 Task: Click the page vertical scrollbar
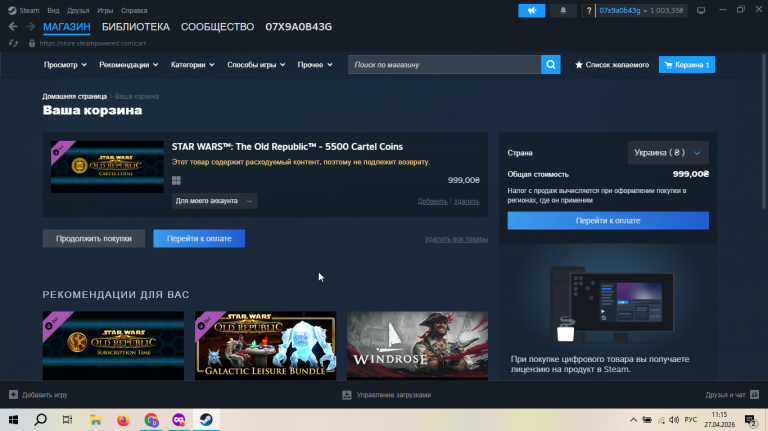tap(765, 132)
